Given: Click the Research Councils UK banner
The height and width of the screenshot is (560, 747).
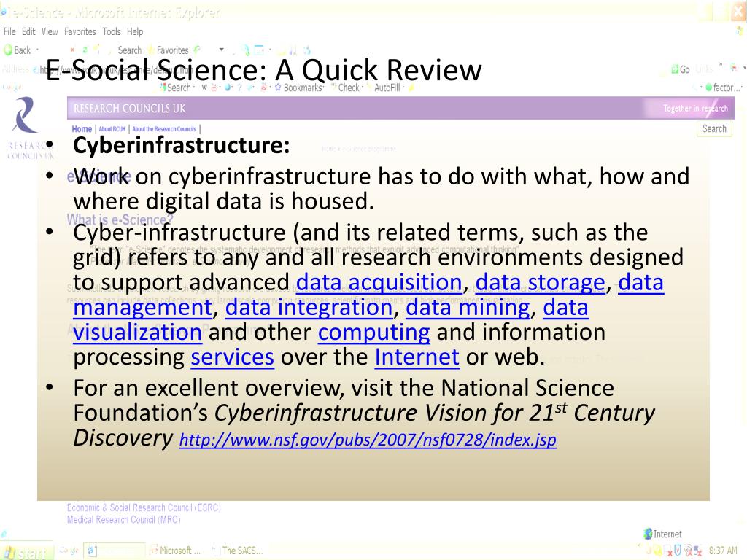Looking at the screenshot, I should click(x=400, y=108).
